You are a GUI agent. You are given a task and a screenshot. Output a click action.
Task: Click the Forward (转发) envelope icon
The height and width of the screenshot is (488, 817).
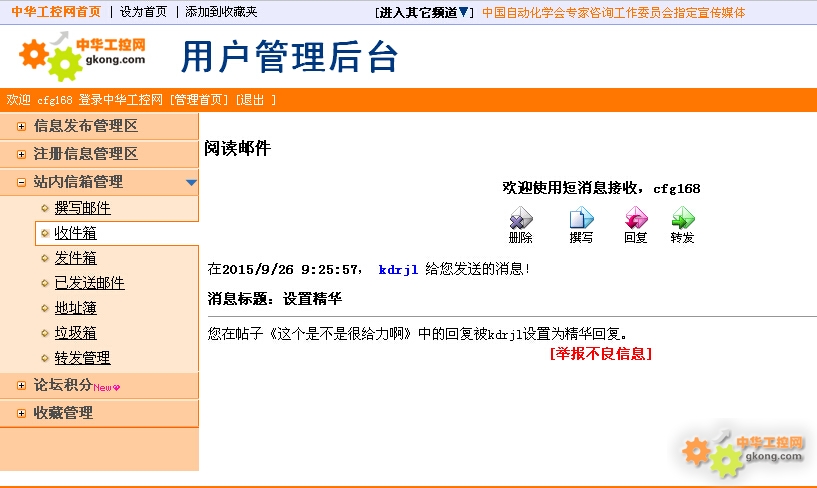click(683, 218)
